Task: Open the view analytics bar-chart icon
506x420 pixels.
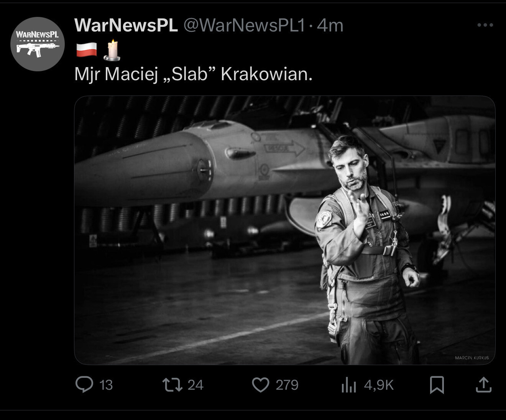Action: (349, 385)
